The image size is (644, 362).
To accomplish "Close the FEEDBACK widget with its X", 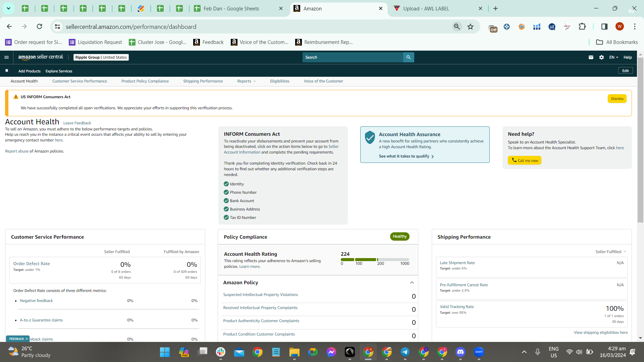I will coord(26,339).
